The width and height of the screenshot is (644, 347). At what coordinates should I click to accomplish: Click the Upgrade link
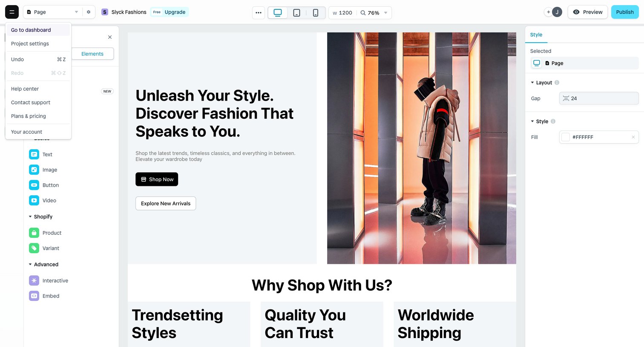[x=175, y=12]
